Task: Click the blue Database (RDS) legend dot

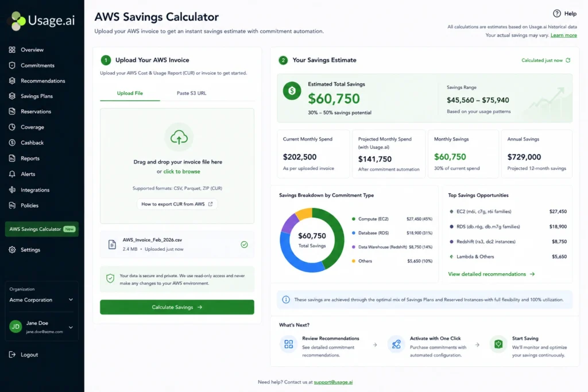Action: tap(353, 232)
